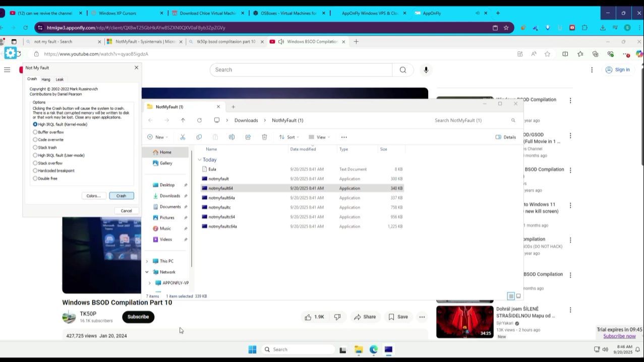
Task: Open the View dropdown in File Explorer
Action: pos(319,137)
